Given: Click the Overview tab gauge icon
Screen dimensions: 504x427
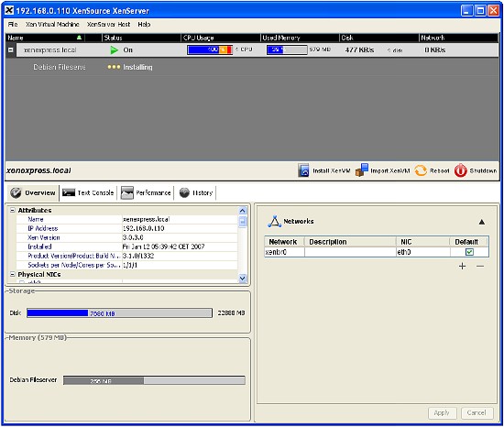Looking at the screenshot, I should [16, 192].
